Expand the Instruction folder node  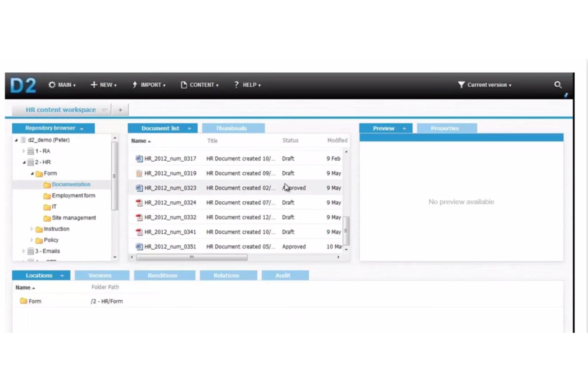click(32, 229)
